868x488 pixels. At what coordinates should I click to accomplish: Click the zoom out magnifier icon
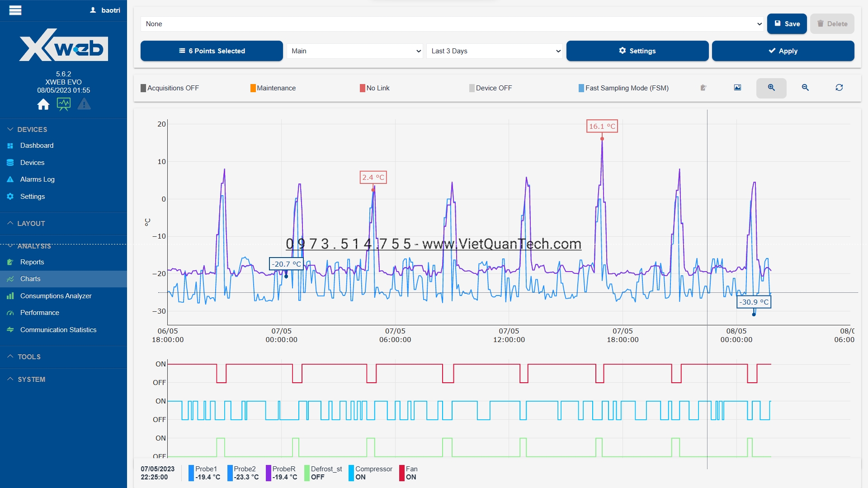[x=805, y=88]
